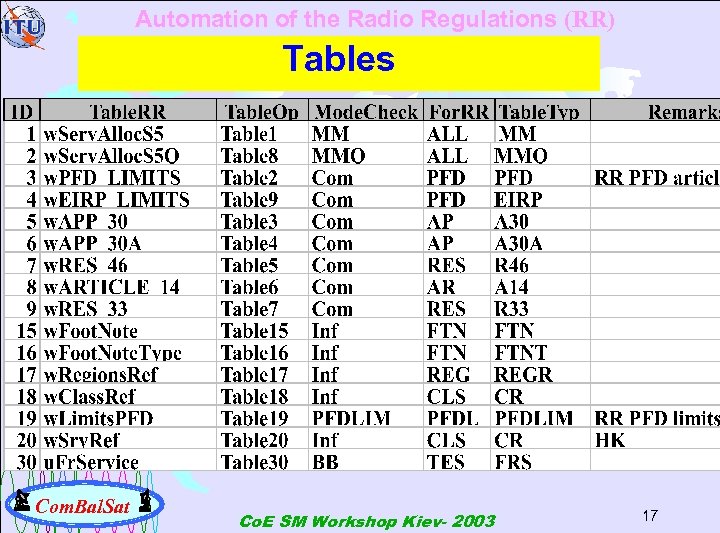
Task: Select the REGR cell in TableTyp column
Action: (542, 374)
